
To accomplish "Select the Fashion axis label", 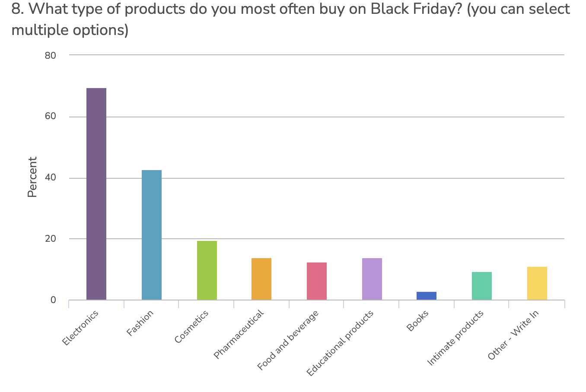I will (140, 323).
